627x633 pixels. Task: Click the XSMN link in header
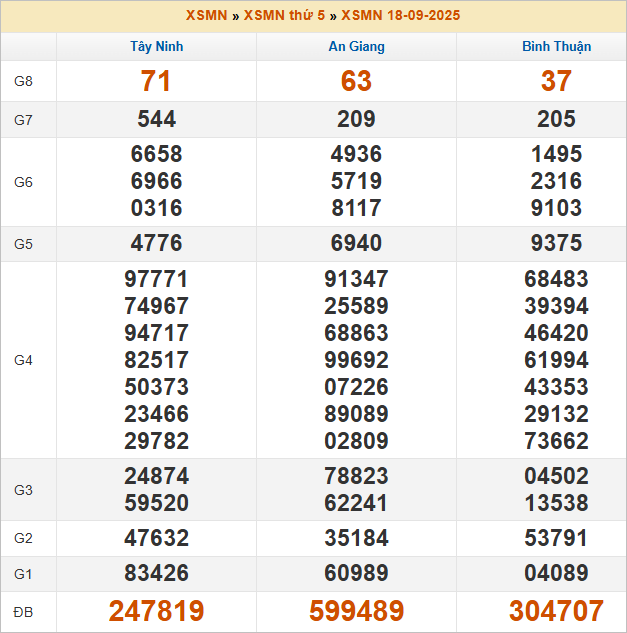205,16
